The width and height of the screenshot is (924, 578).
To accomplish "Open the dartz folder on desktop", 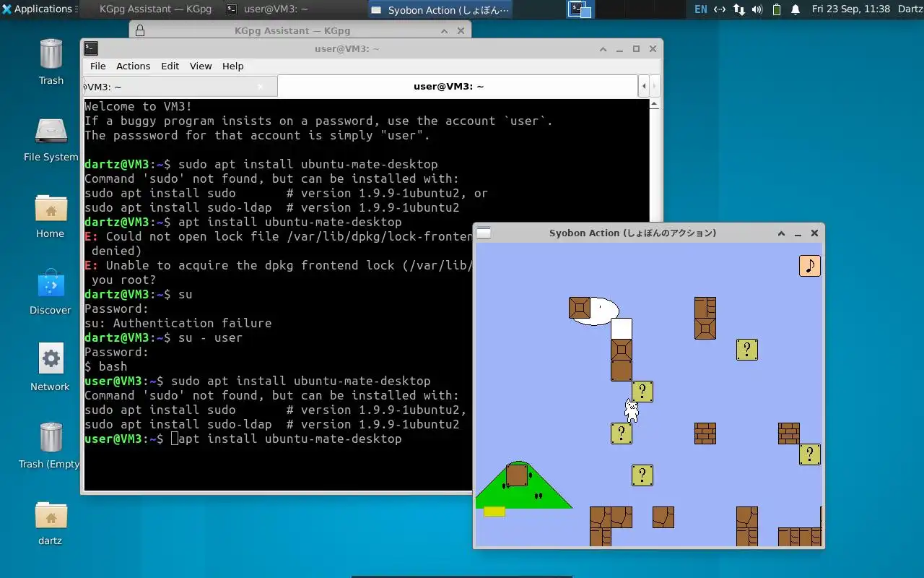I will point(51,522).
